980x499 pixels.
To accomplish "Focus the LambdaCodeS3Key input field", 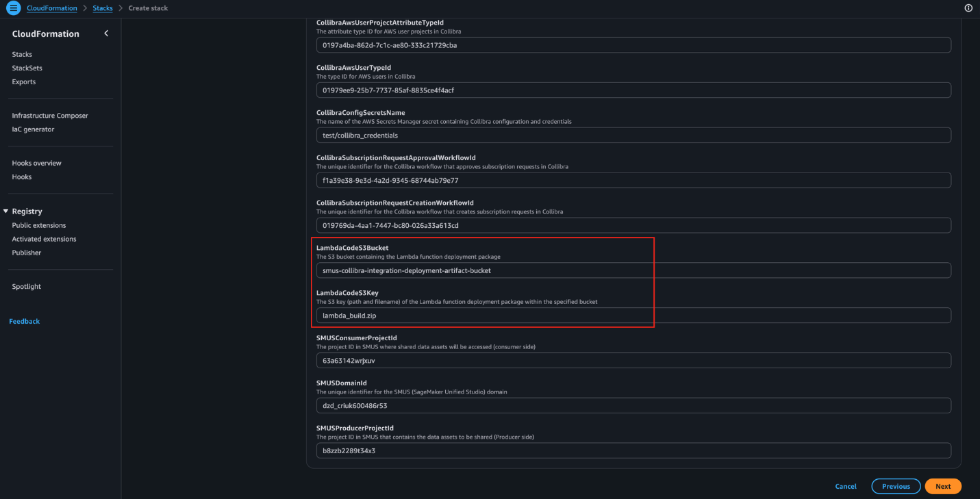I will point(633,316).
